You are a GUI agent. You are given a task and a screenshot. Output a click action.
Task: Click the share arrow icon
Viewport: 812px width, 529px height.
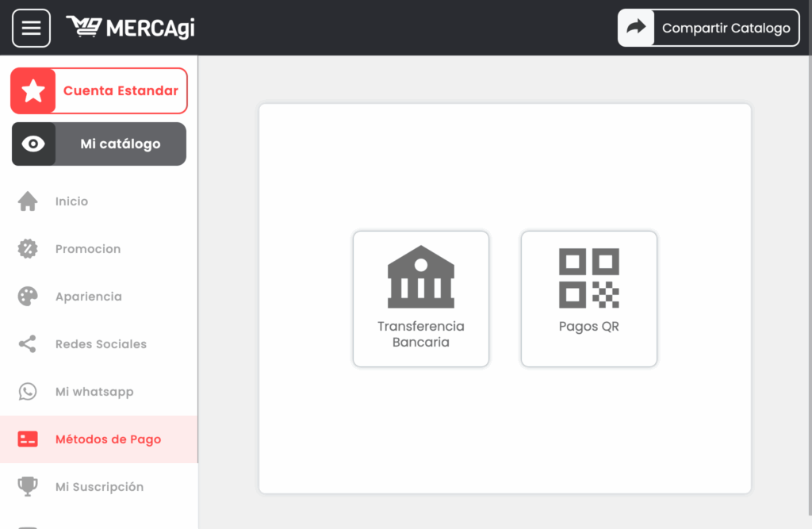pos(636,28)
